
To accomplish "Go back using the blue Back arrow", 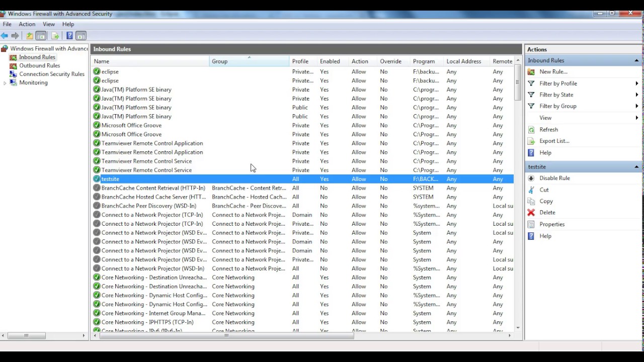I will (5, 36).
